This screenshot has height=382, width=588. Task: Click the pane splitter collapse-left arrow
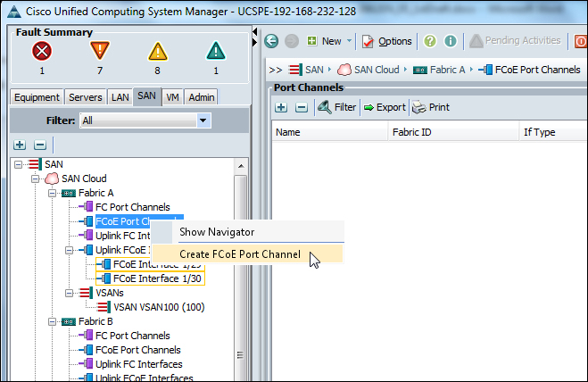[x=255, y=32]
